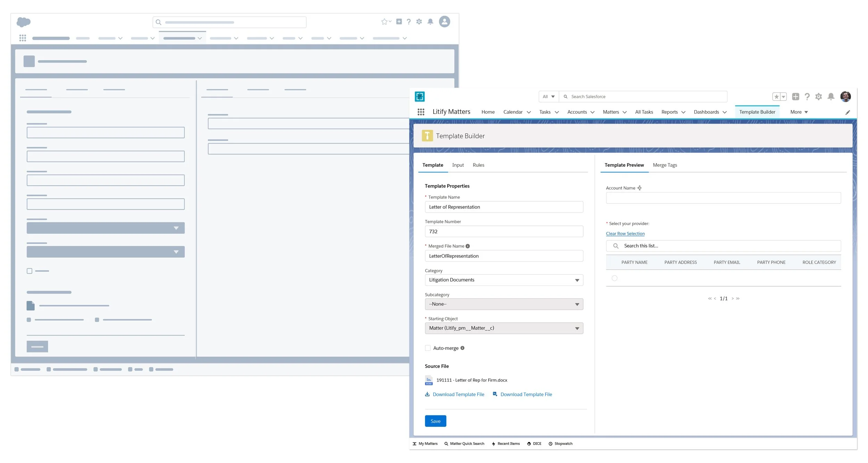Viewport: 868px width, 463px height.
Task: Expand the Tasks nav chevron
Action: (x=557, y=112)
